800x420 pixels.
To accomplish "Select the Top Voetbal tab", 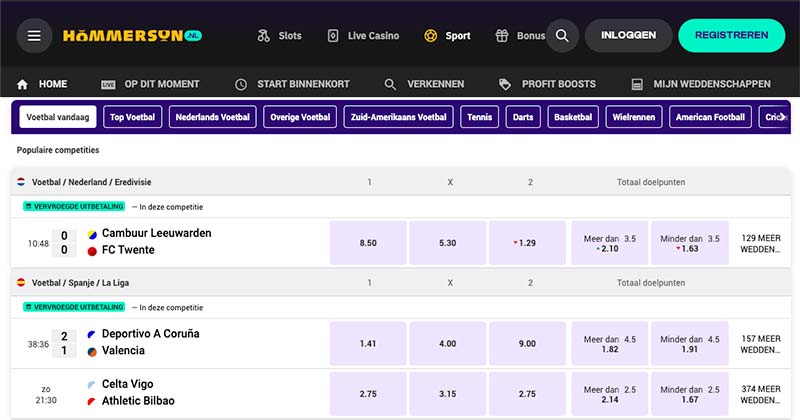I will click(133, 117).
